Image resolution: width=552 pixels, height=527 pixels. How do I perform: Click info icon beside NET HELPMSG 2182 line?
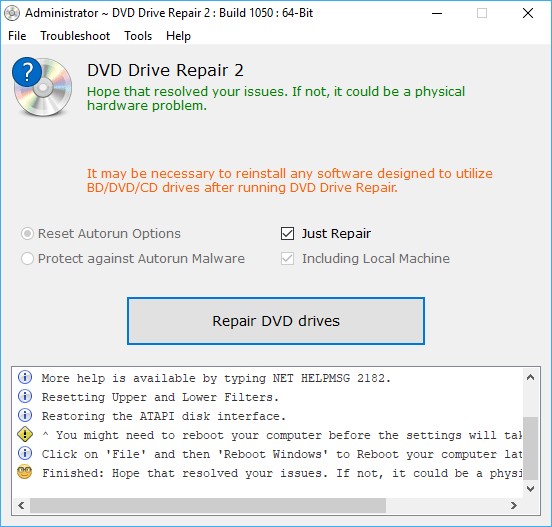25,377
